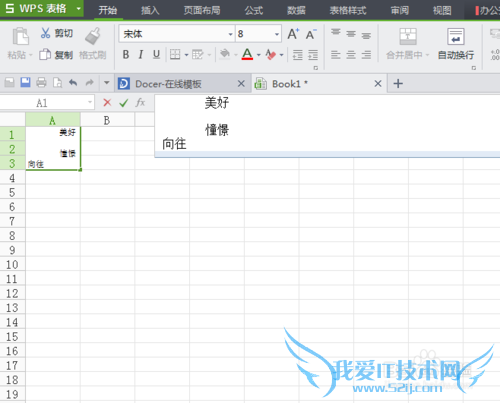Screen dimensions: 500x403
Task: Click the fx insert function icon
Action: pos(140,102)
